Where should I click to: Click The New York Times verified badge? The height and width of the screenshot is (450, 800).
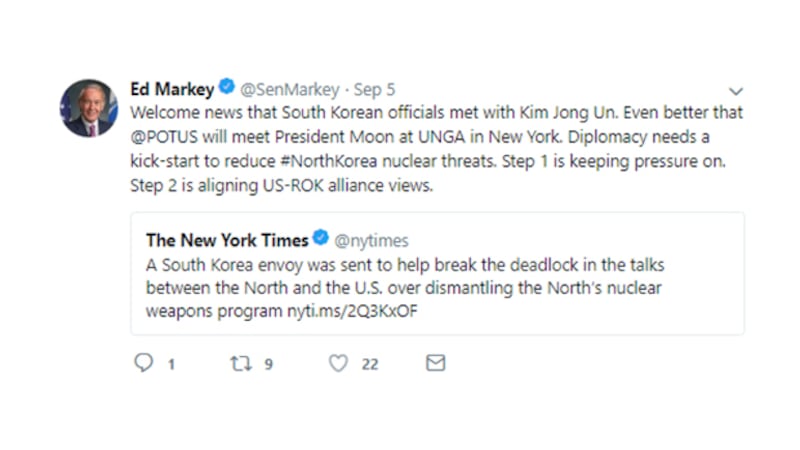(321, 240)
